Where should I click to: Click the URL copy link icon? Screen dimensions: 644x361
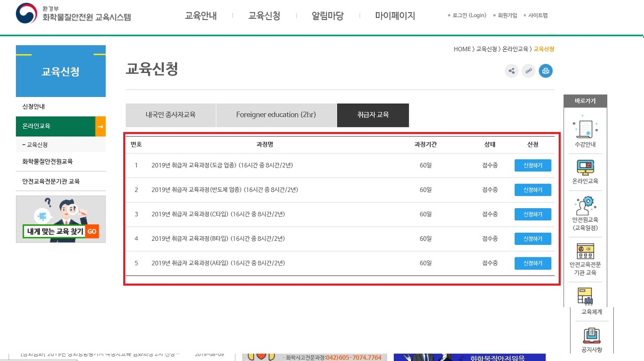pos(528,71)
